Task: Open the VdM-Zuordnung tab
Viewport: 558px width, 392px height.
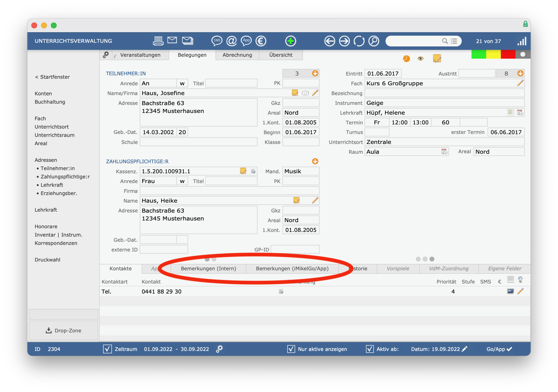Action: [449, 269]
